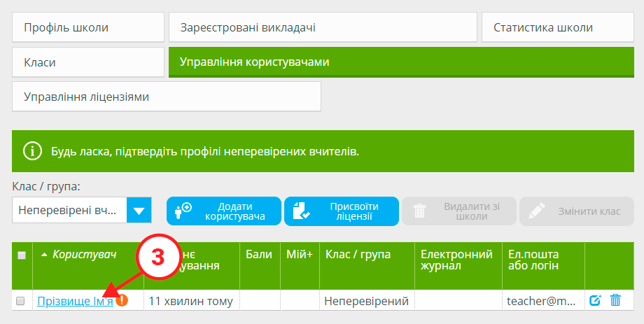Click the Присвоїти ліцензії button
The image size is (644, 324).
coord(342,211)
